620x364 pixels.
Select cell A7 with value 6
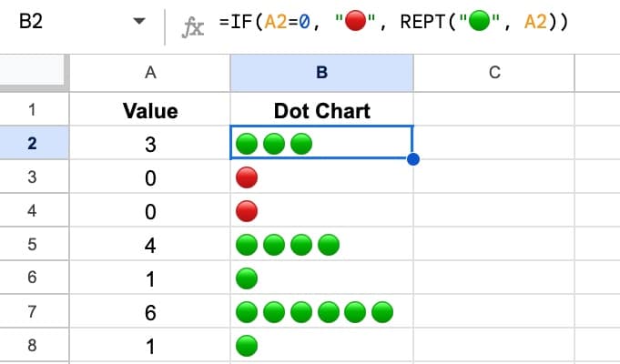point(150,312)
